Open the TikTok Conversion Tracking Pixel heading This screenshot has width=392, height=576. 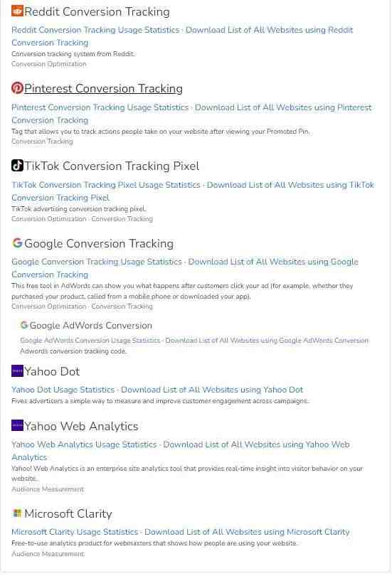click(x=112, y=166)
